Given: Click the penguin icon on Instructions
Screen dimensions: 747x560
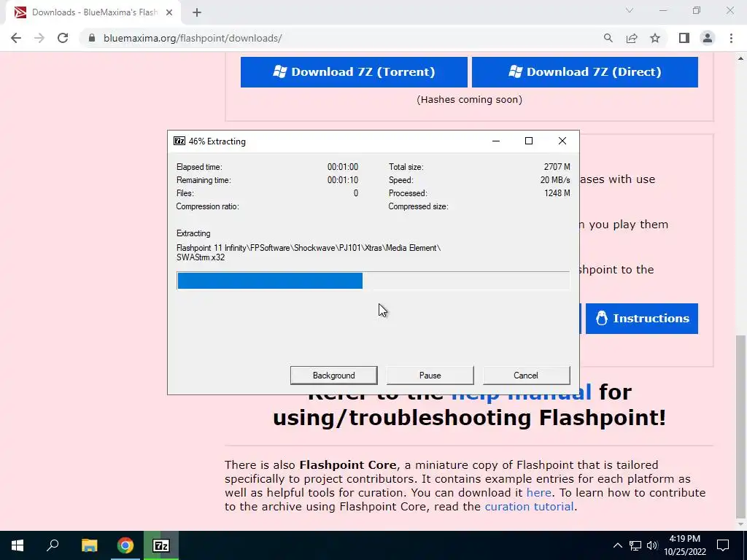Looking at the screenshot, I should point(602,318).
